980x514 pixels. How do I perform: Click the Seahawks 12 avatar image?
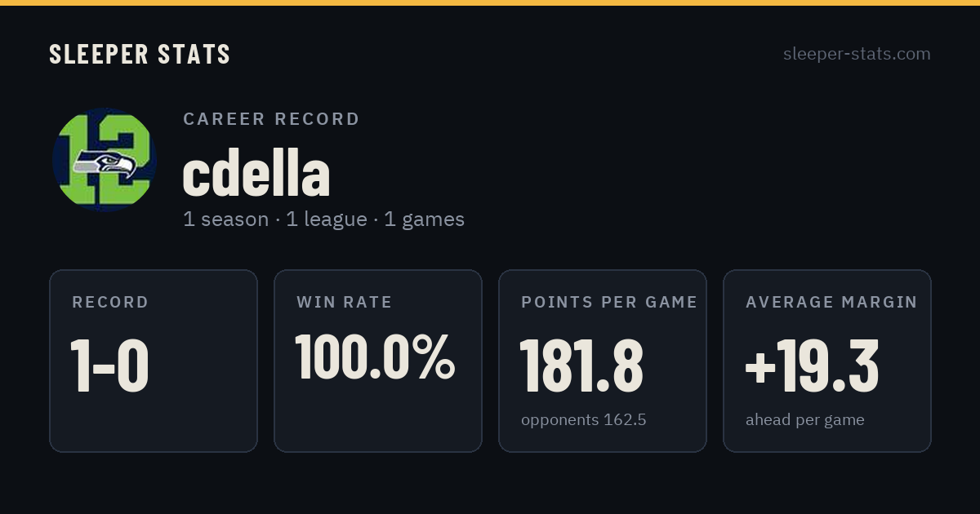pyautogui.click(x=105, y=160)
